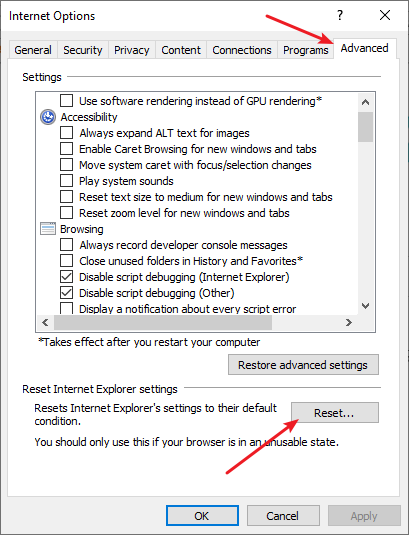Switch to the Security tab
The width and height of the screenshot is (409, 535).
pos(83,50)
